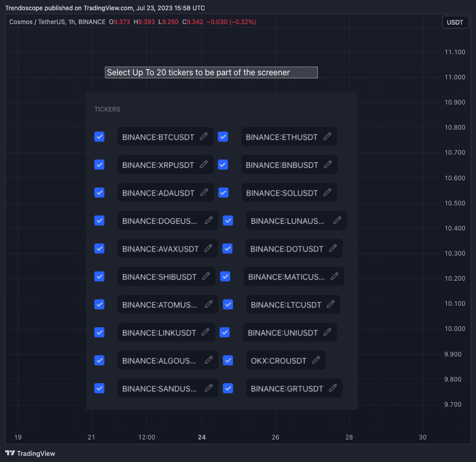
Task: Edit the BINANCE:BTCUSDT ticker pencil icon
Action: tap(204, 136)
